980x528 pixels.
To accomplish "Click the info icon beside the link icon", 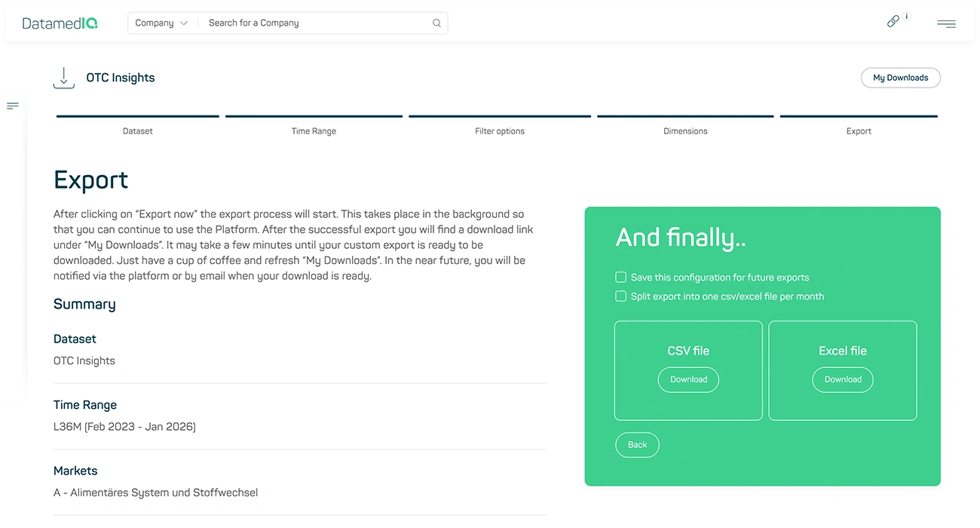I will click(x=907, y=16).
